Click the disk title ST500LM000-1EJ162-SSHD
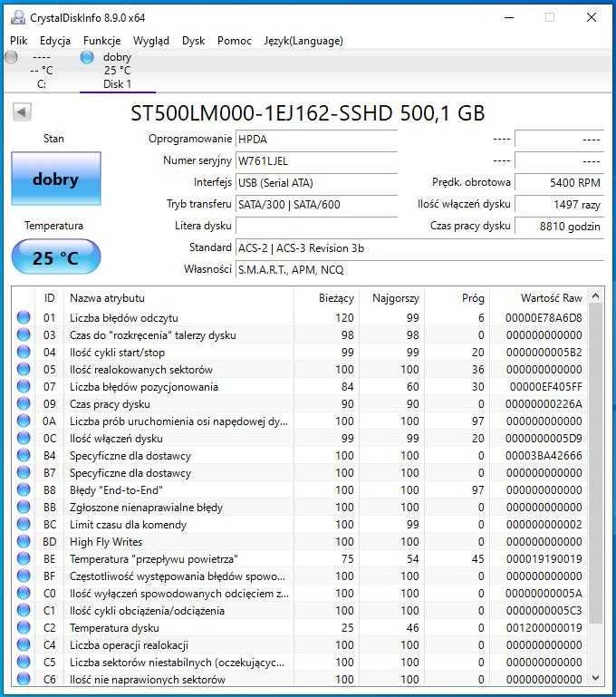Screen dimensions: 616x697 pos(307,113)
